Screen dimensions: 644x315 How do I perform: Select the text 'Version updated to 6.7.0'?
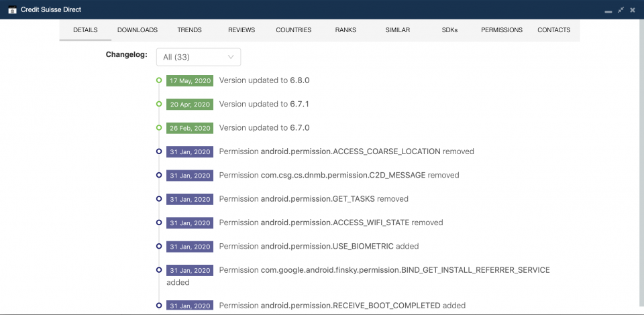264,127
